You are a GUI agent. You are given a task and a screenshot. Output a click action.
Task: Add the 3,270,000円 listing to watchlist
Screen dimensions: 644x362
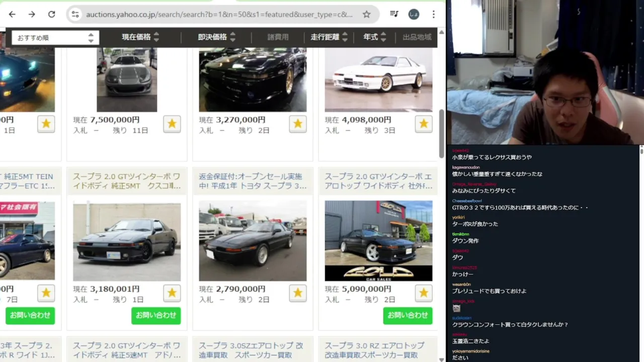[298, 124]
